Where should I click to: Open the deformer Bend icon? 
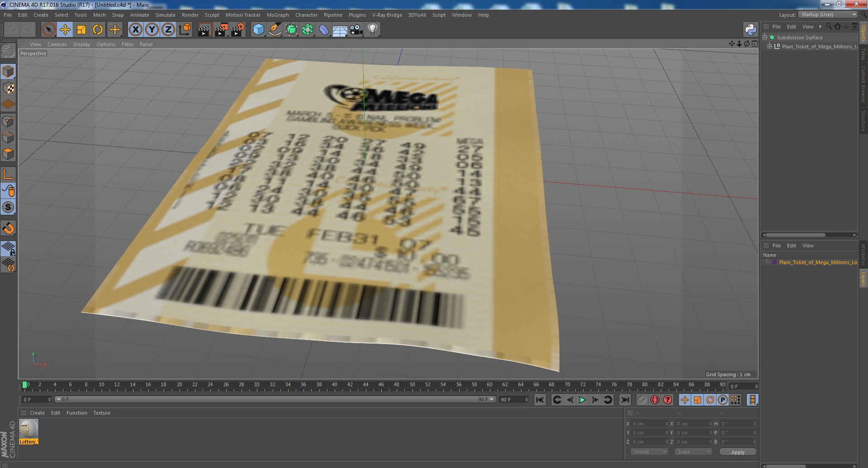[x=324, y=30]
